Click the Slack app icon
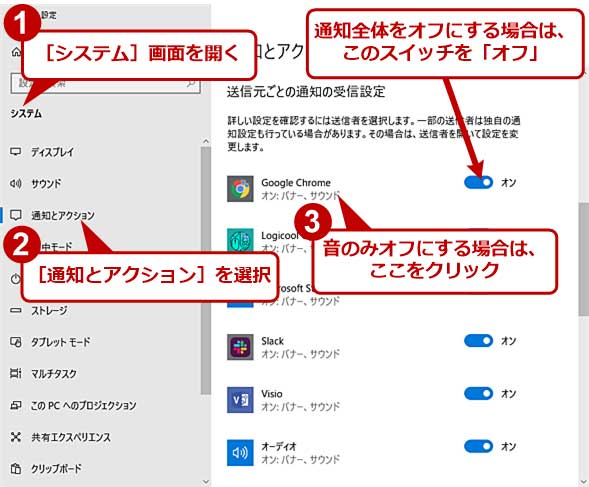The height and width of the screenshot is (487, 589). click(x=240, y=347)
